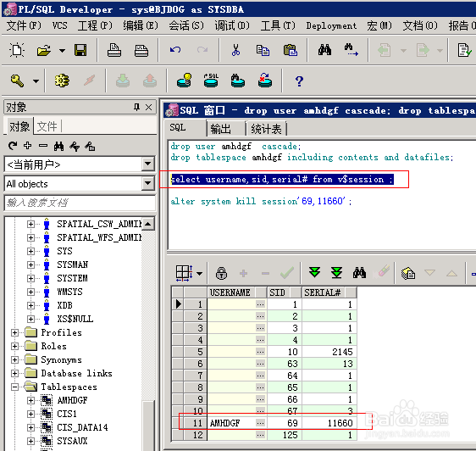Screen dimensions: 476x451
Task: Click the Export results icon
Action: pyautogui.click(x=408, y=273)
